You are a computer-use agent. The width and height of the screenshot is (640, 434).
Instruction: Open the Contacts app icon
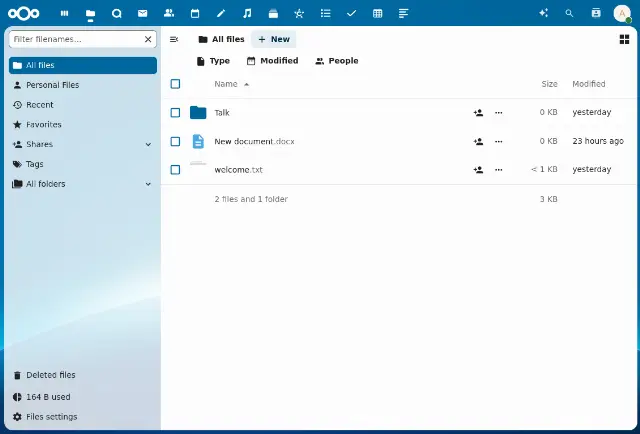(169, 13)
